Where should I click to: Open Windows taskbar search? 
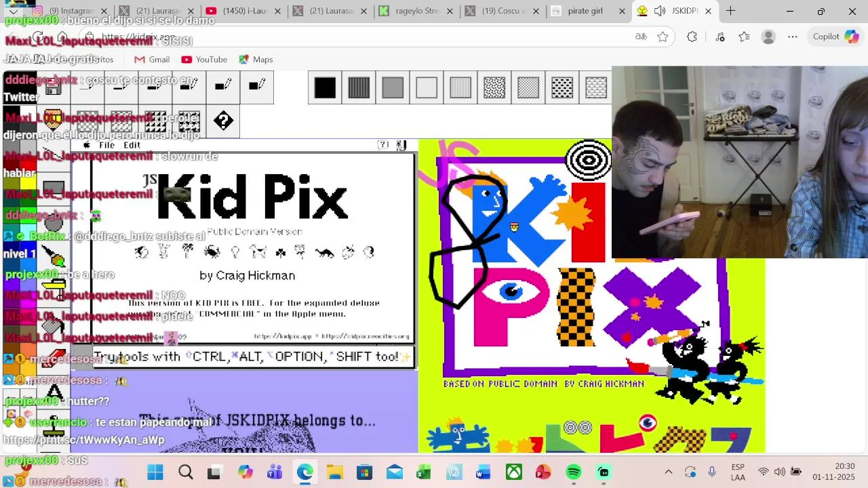click(x=185, y=472)
